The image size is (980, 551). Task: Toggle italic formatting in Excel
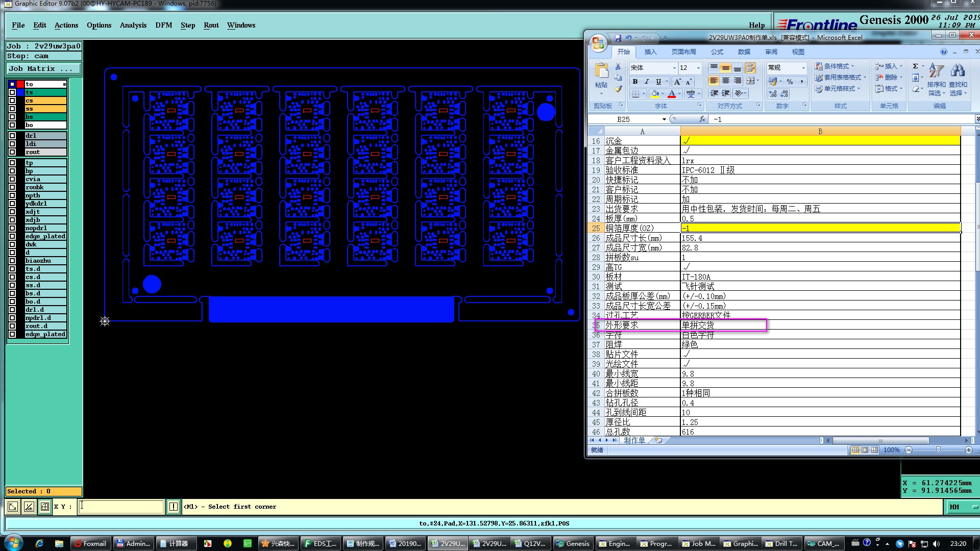click(x=647, y=82)
